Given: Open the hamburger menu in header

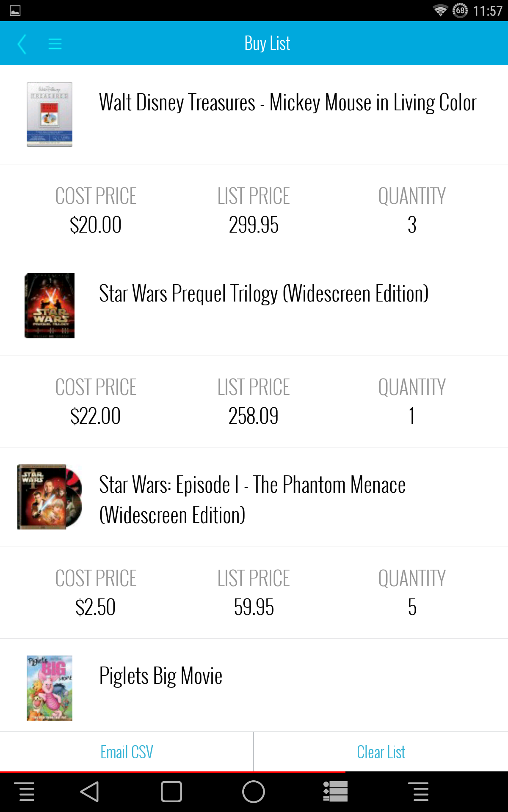Looking at the screenshot, I should (x=55, y=44).
